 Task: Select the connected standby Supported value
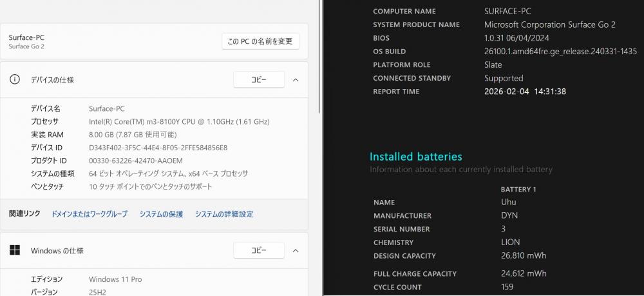click(504, 78)
